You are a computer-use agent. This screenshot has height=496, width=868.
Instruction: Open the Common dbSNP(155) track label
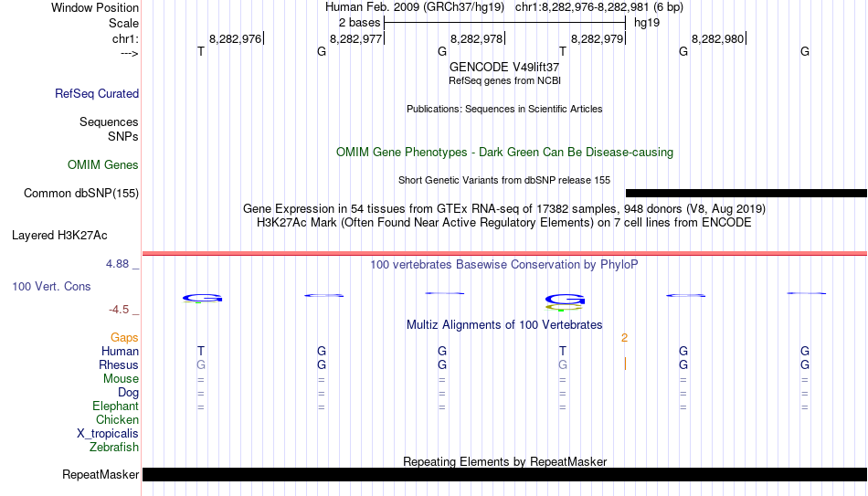81,194
